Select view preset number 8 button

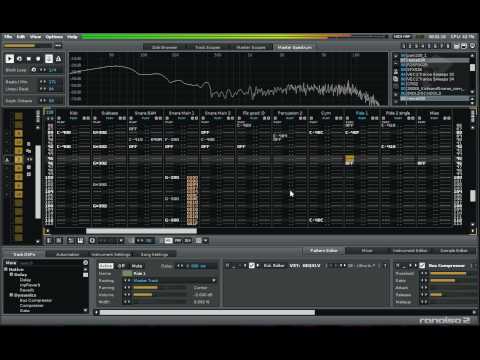(448, 46)
